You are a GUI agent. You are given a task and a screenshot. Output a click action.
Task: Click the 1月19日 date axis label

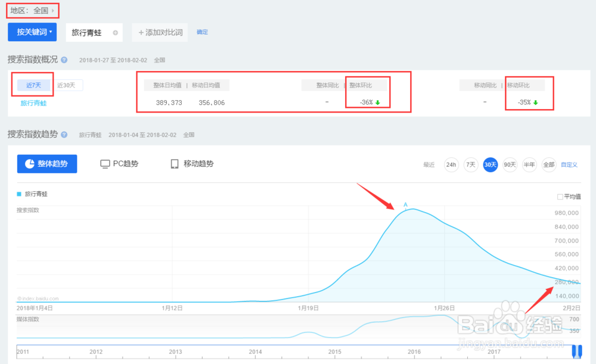click(308, 308)
